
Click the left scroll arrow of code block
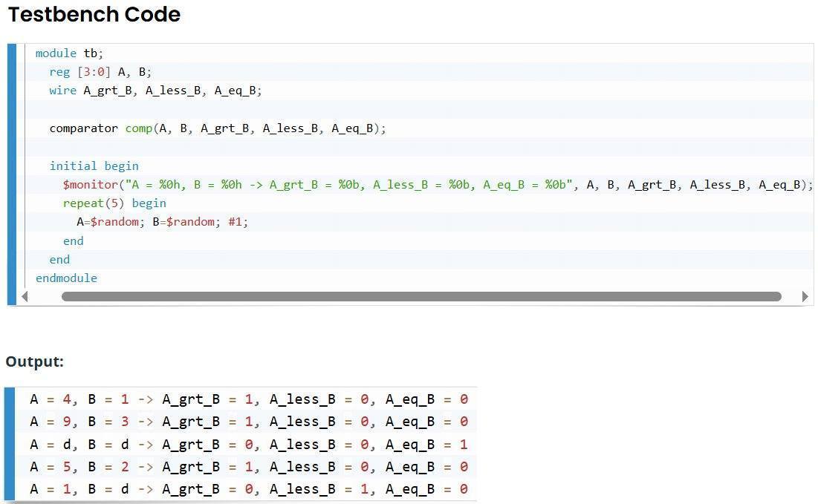25,297
